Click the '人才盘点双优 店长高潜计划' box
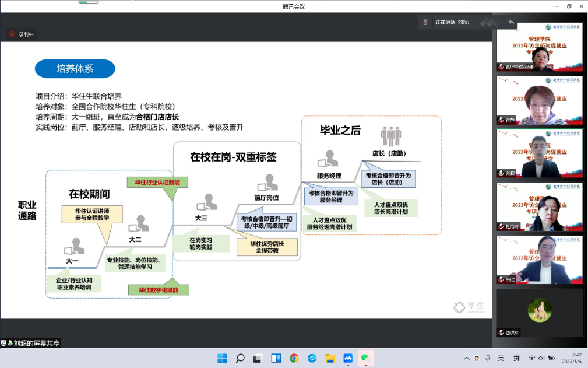The width and height of the screenshot is (588, 368). (x=391, y=208)
